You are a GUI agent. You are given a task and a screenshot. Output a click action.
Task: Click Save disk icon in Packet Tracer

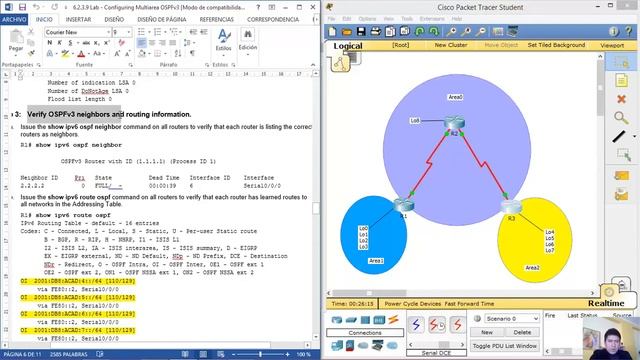pyautogui.click(x=361, y=31)
